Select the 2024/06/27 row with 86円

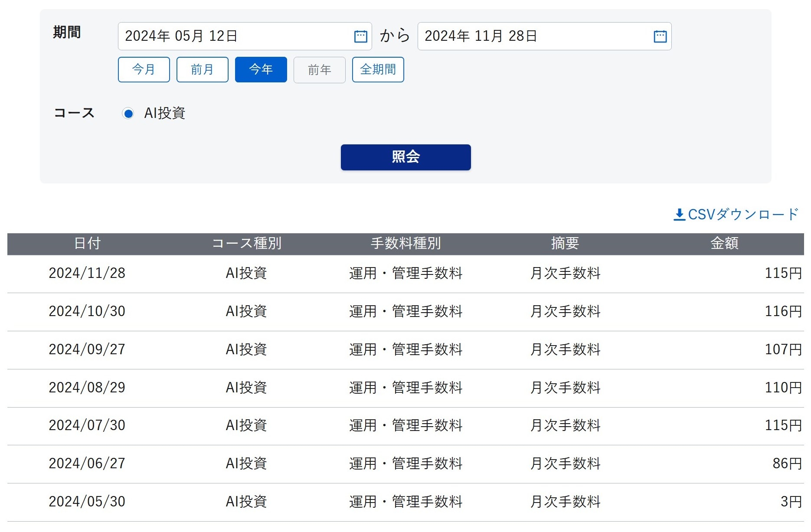point(405,463)
